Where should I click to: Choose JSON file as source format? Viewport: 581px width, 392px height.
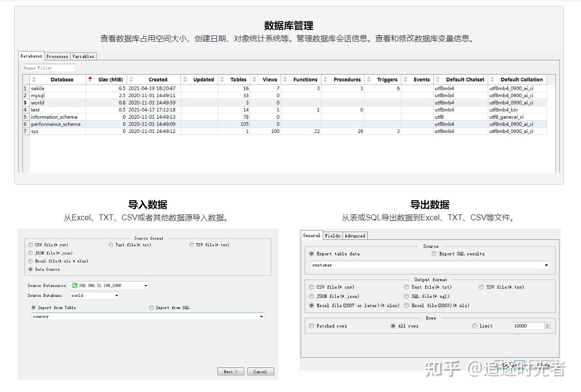click(30, 253)
